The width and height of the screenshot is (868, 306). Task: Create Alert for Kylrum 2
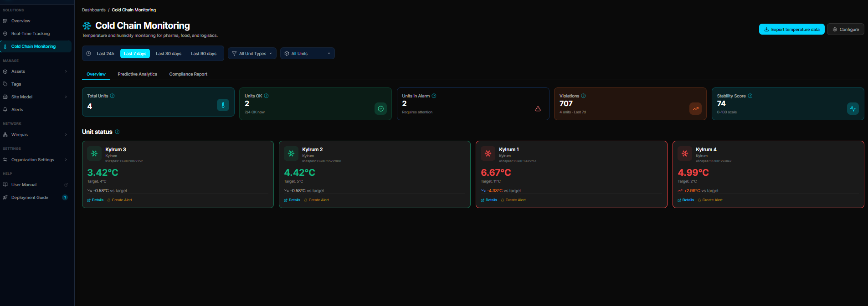point(317,200)
